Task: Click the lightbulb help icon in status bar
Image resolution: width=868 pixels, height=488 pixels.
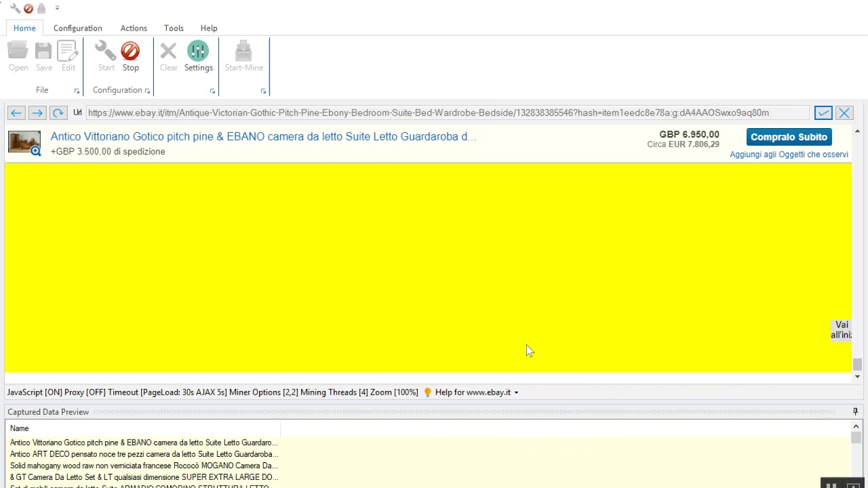Action: 427,392
